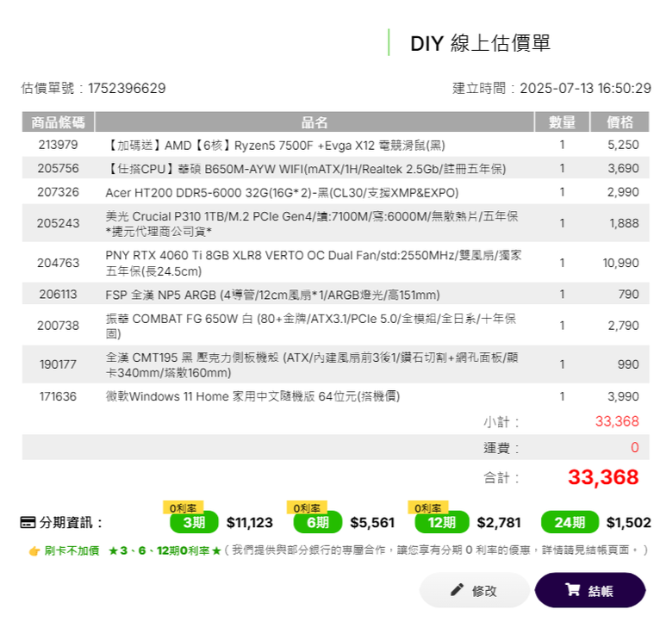Click the price 10,990
This screenshot has height=628, width=672.
click(621, 263)
